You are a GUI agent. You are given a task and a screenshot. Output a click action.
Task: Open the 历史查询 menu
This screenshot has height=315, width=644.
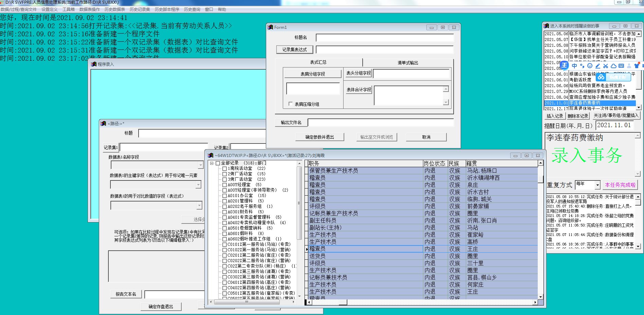tap(192, 9)
